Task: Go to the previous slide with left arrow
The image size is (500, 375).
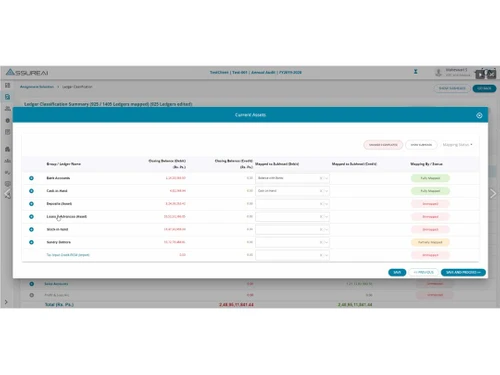Action: pos(7,194)
